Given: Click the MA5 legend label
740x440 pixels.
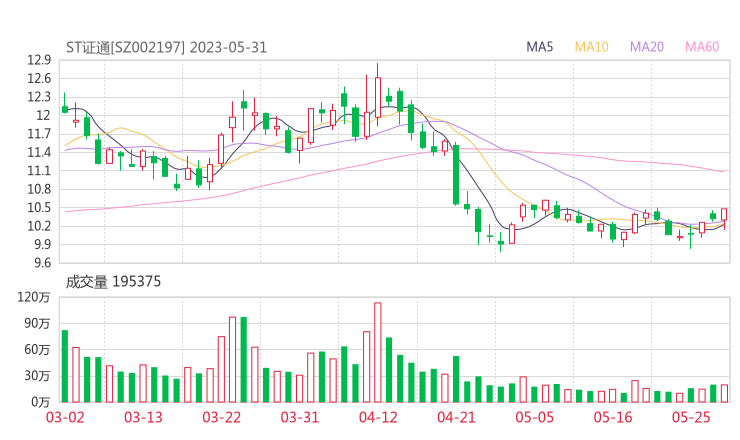Looking at the screenshot, I should [x=539, y=47].
